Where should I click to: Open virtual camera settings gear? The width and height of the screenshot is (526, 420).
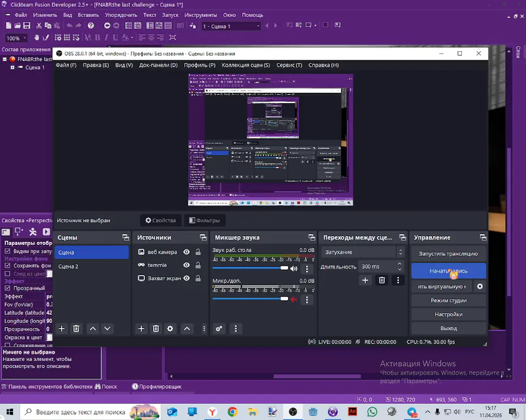pyautogui.click(x=480, y=287)
